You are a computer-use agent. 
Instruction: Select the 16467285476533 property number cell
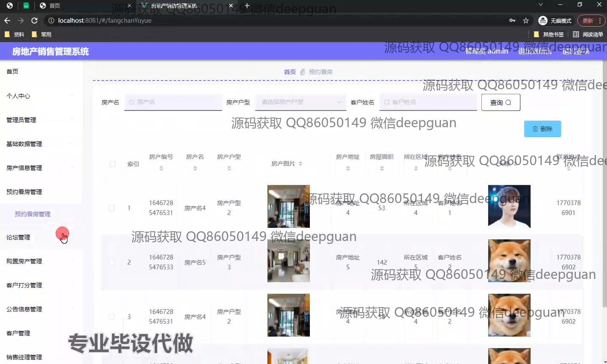pyautogui.click(x=161, y=262)
